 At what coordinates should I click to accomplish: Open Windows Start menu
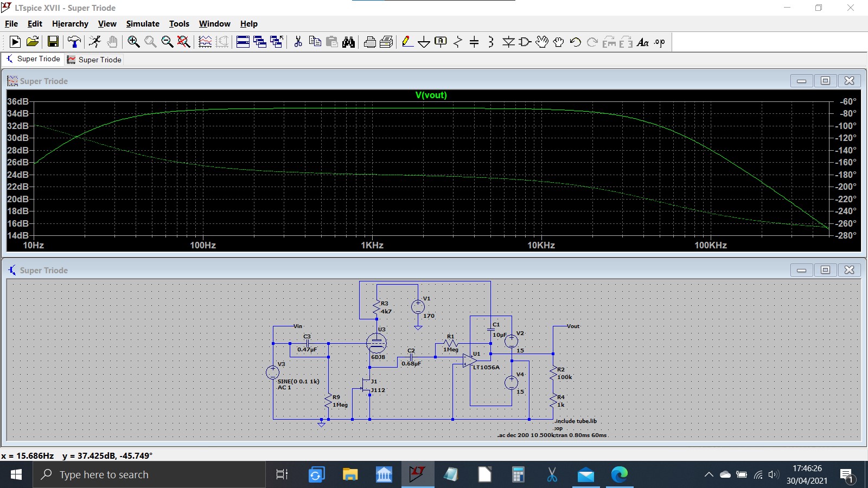tap(16, 475)
